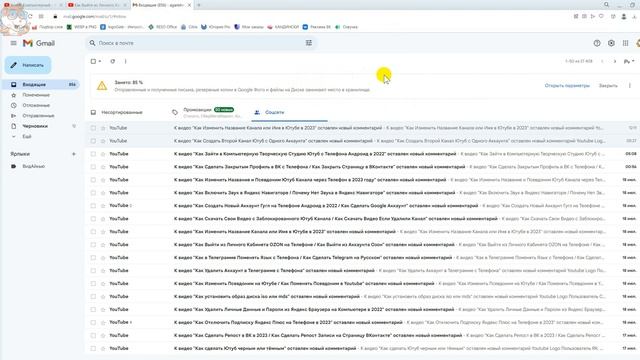Image resolution: width=640 pixels, height=360 pixels.
Task: Open the "ВидАйңы" label
Action: point(33,166)
